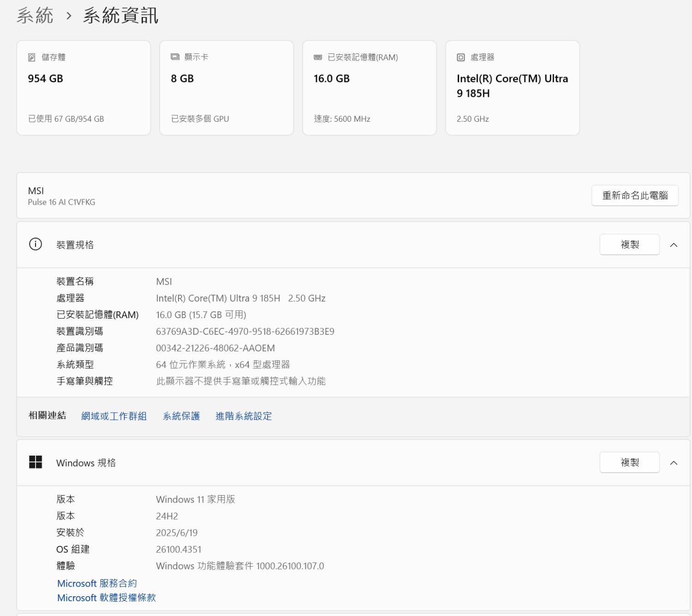Click 16.0 GB (15.7 GB 可用) value
Screen dimensions: 692x616
pyautogui.click(x=201, y=315)
